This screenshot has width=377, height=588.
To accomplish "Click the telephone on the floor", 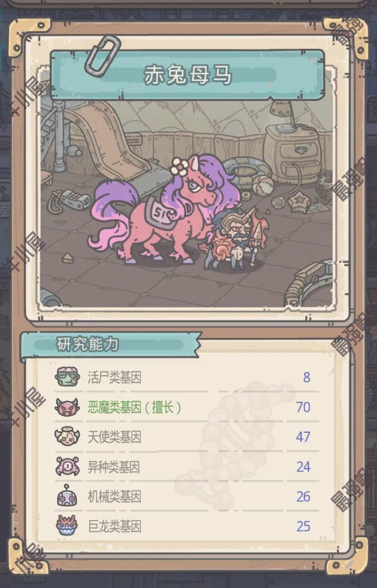I will [70, 201].
